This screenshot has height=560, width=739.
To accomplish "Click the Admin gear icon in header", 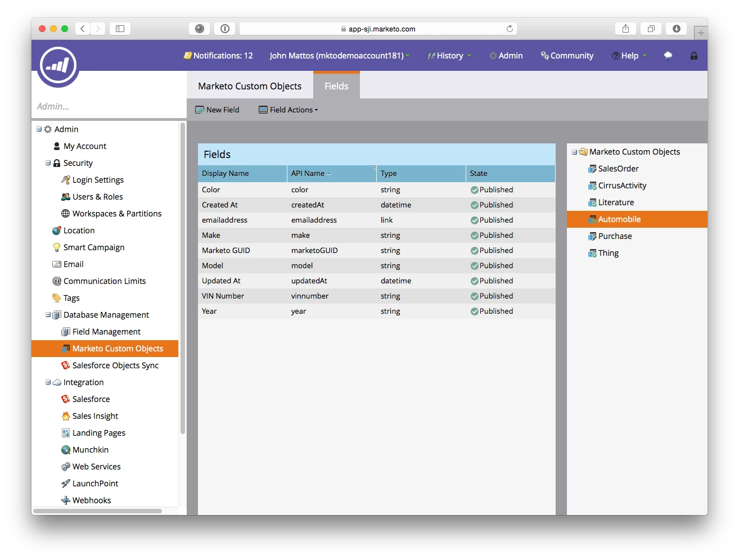I will [493, 56].
